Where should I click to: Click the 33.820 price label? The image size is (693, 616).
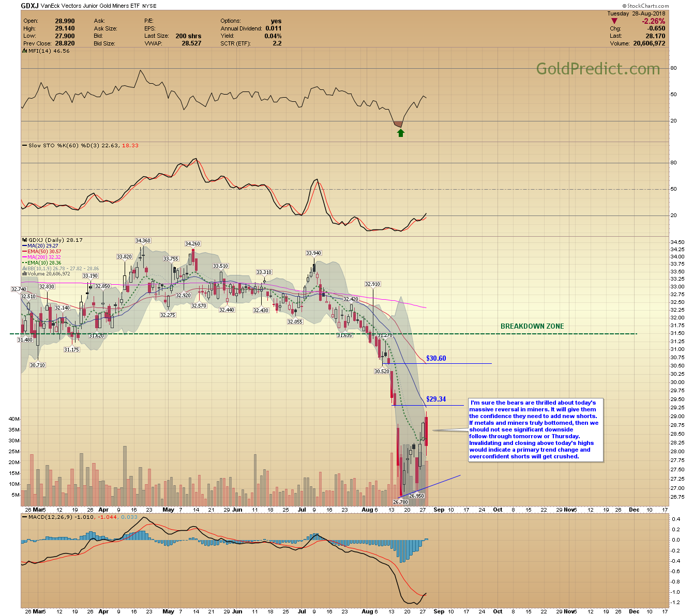(124, 256)
